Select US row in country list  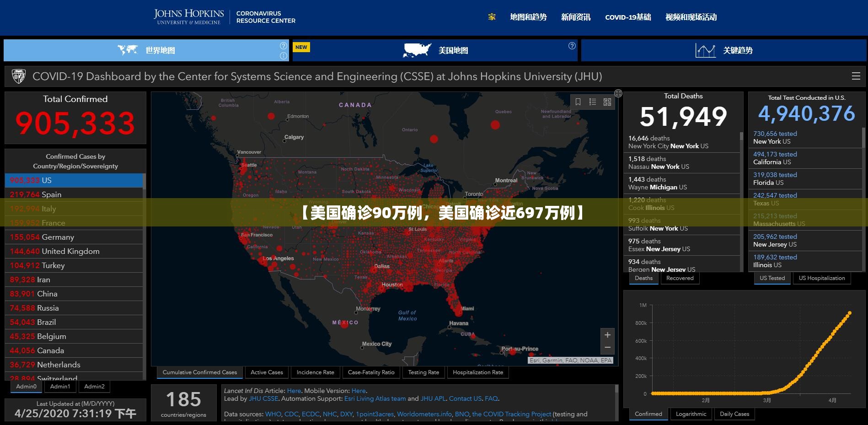[x=74, y=180]
